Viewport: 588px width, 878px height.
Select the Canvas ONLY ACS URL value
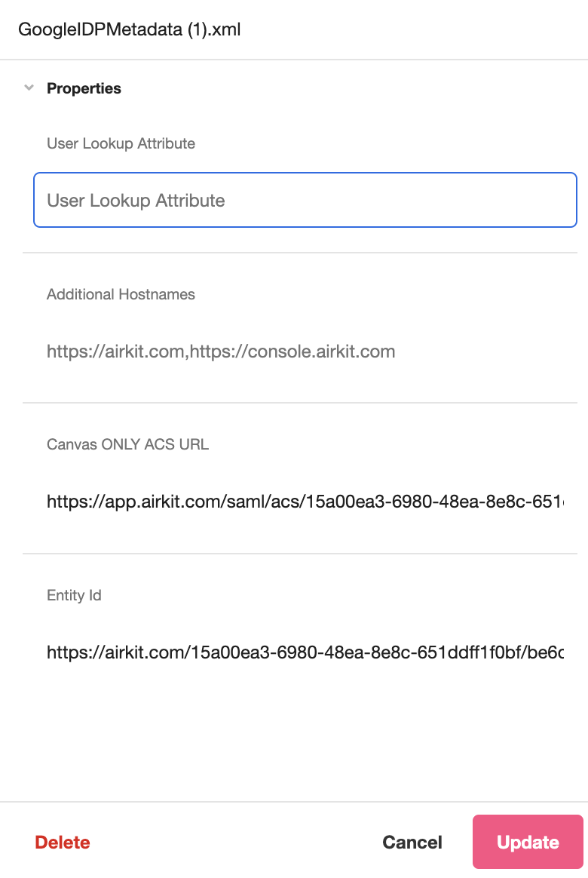pyautogui.click(x=305, y=502)
